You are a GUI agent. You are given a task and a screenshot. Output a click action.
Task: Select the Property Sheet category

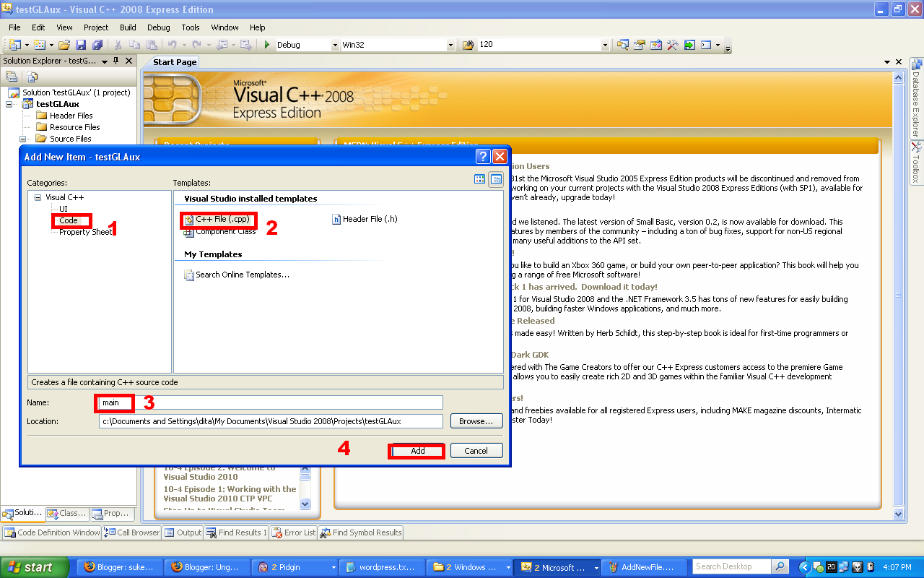tap(86, 232)
